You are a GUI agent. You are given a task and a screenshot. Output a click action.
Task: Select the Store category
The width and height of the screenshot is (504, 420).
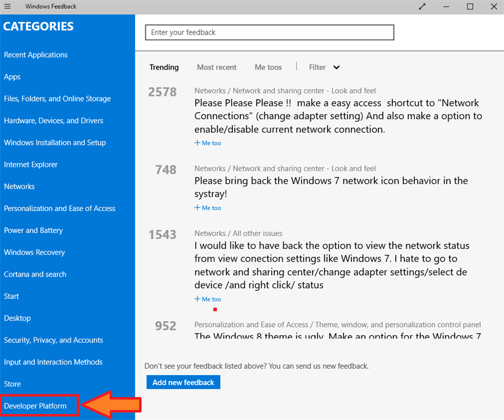point(12,384)
